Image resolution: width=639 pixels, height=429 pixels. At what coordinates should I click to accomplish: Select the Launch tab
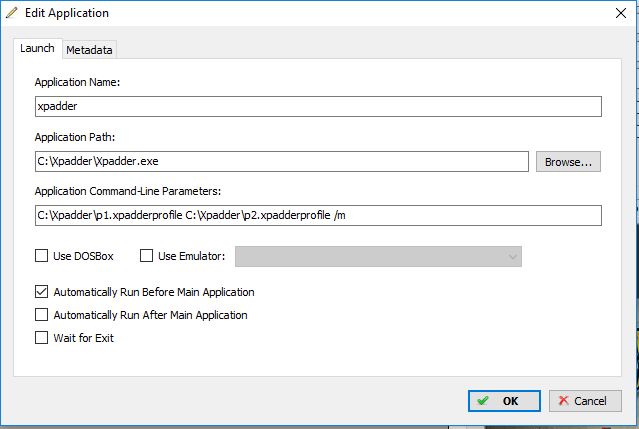[x=37, y=48]
